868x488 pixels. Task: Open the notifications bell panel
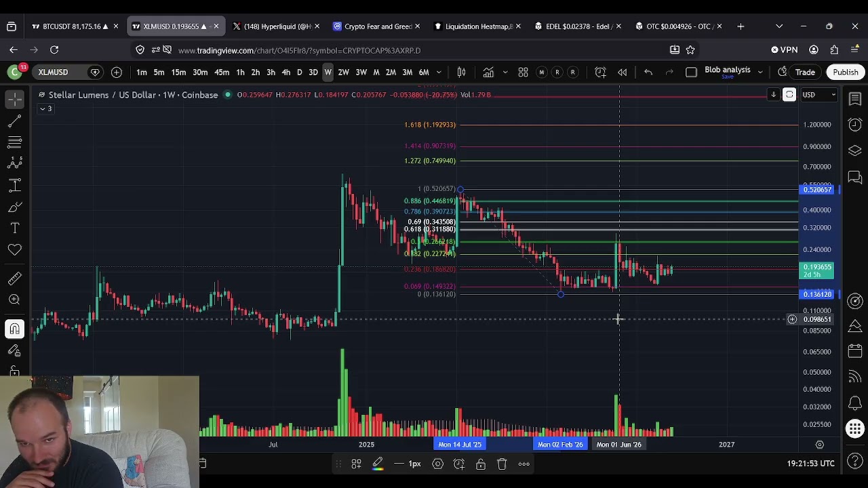click(x=855, y=403)
